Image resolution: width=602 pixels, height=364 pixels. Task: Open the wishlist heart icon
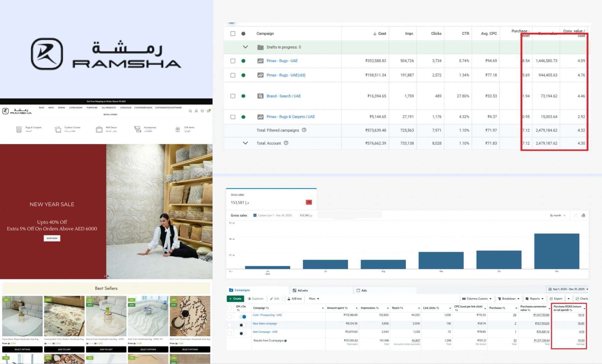point(202,111)
